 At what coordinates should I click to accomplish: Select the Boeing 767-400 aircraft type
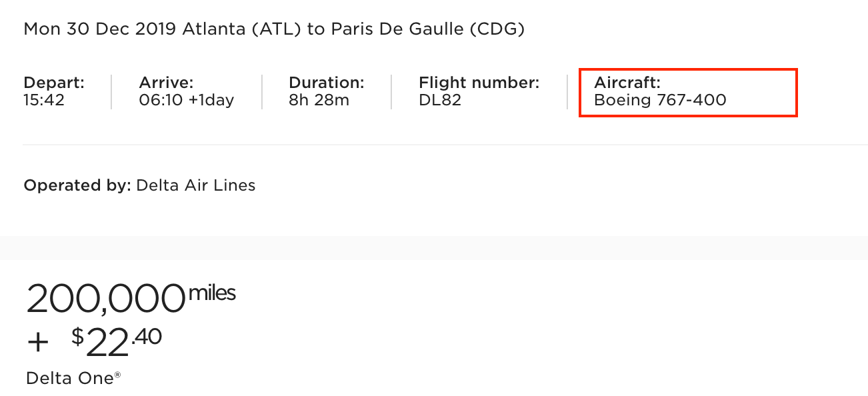tap(660, 101)
